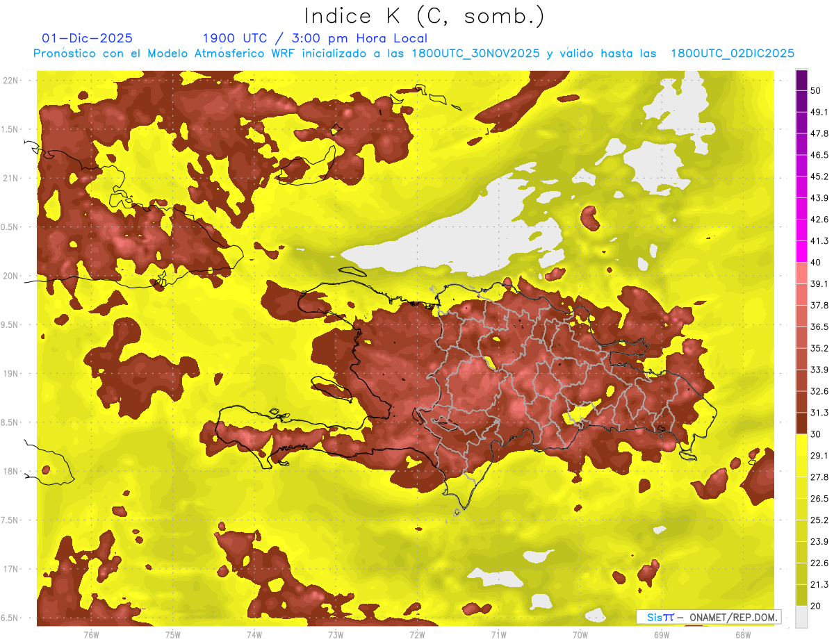Screen dimensions: 834x644
Task: Click the 21N latitude label
Action: point(11,178)
